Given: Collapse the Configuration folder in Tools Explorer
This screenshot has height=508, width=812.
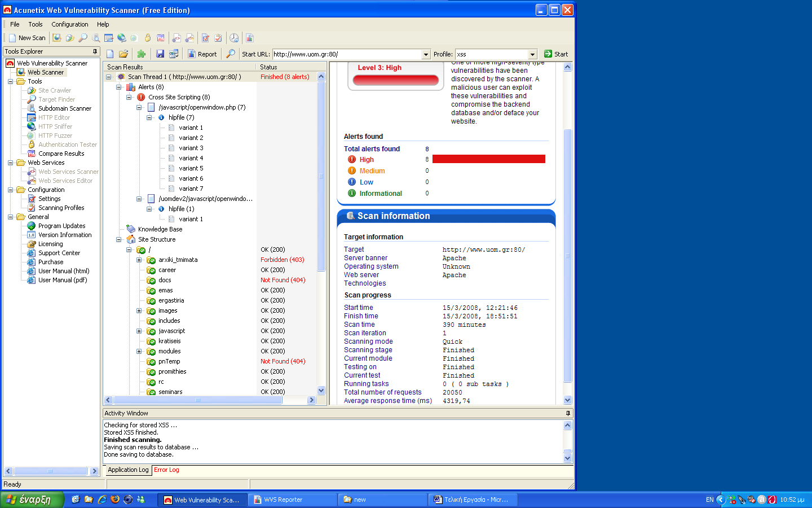Looking at the screenshot, I should (x=10, y=190).
